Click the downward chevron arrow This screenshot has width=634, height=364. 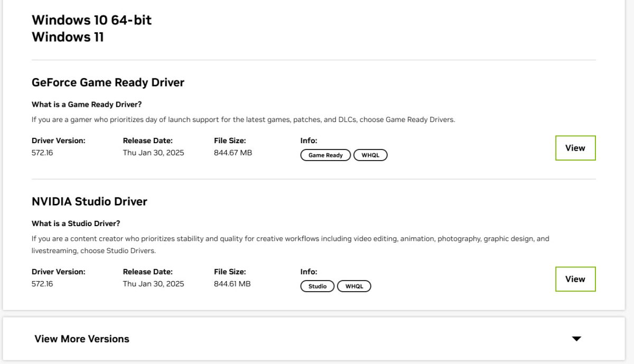coord(577,339)
